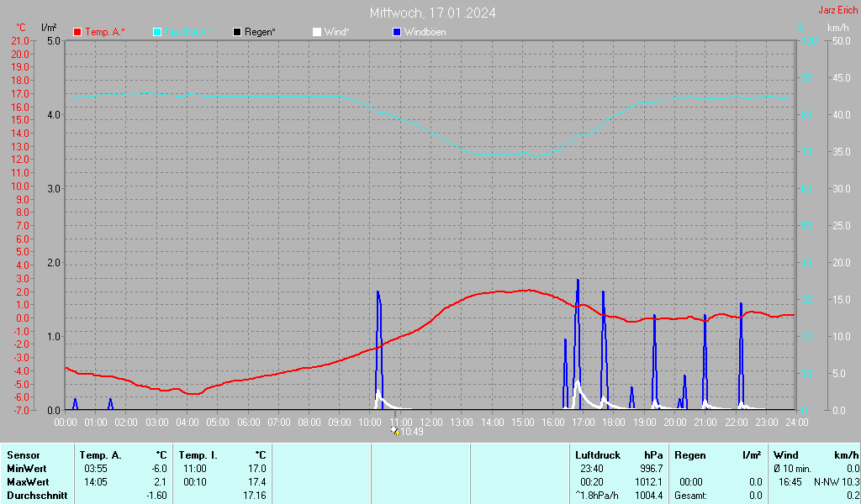
Task: Click the cyan Feuchte A. legend swatch
Action: coord(157,32)
